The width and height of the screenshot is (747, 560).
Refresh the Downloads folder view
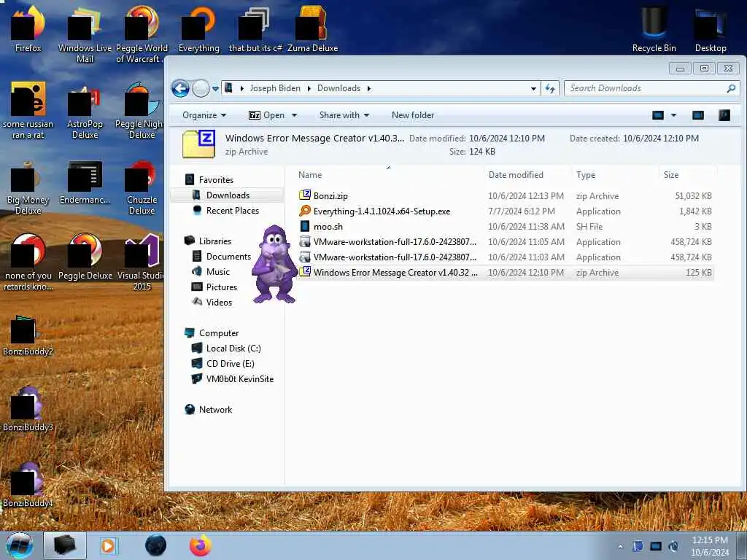point(550,88)
